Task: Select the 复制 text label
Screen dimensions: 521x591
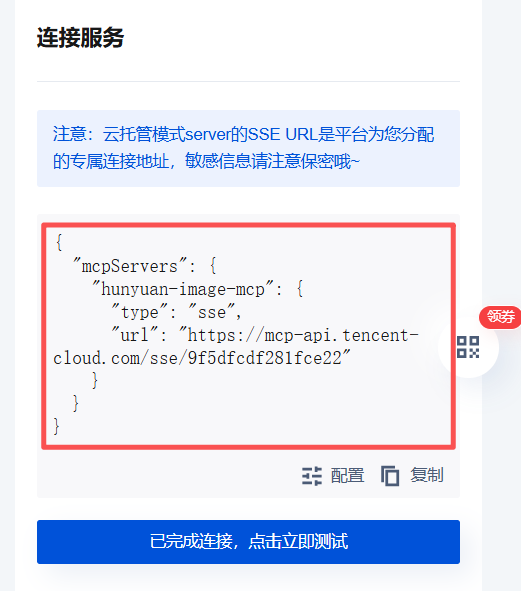Action: (x=427, y=475)
